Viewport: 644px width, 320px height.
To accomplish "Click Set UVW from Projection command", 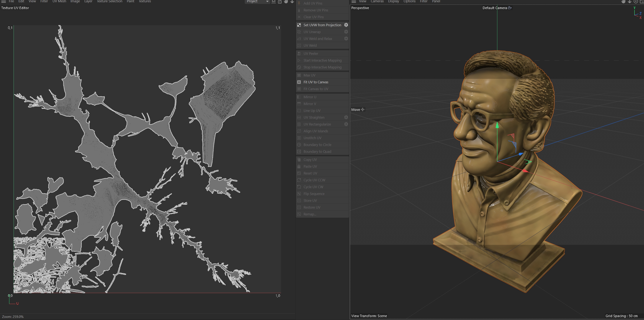I will (x=322, y=25).
